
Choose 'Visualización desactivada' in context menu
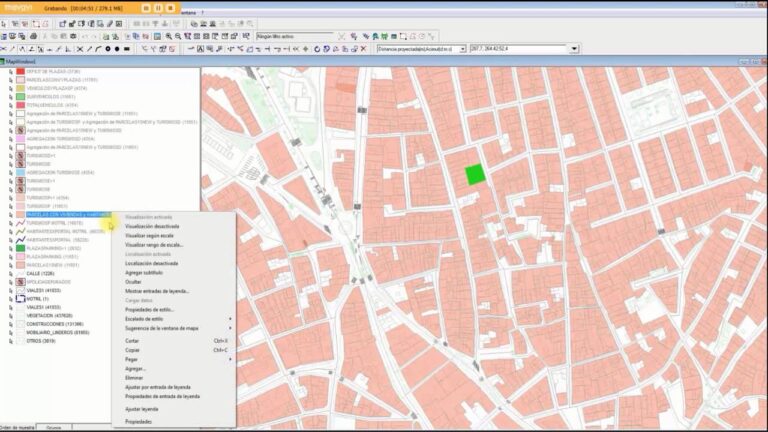pos(152,226)
